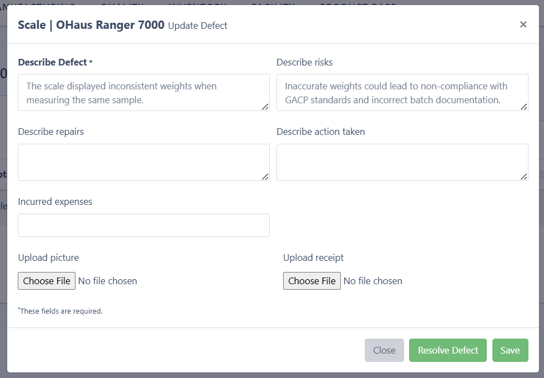Click the 'Incurred expenses' label
The image size is (544, 378).
pos(55,202)
